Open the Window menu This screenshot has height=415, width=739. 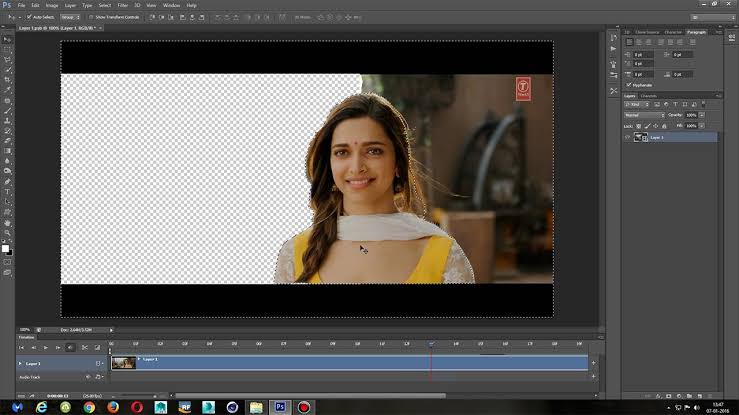[x=171, y=5]
